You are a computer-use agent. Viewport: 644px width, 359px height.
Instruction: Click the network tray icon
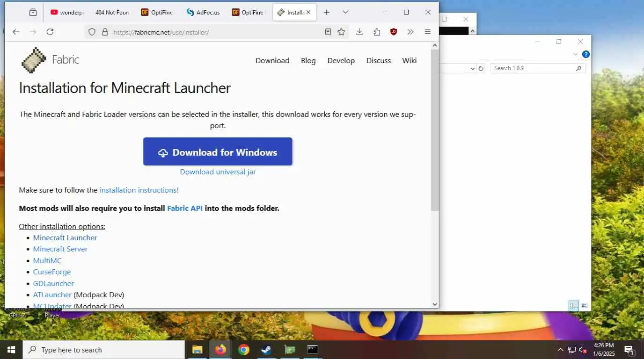(x=572, y=350)
